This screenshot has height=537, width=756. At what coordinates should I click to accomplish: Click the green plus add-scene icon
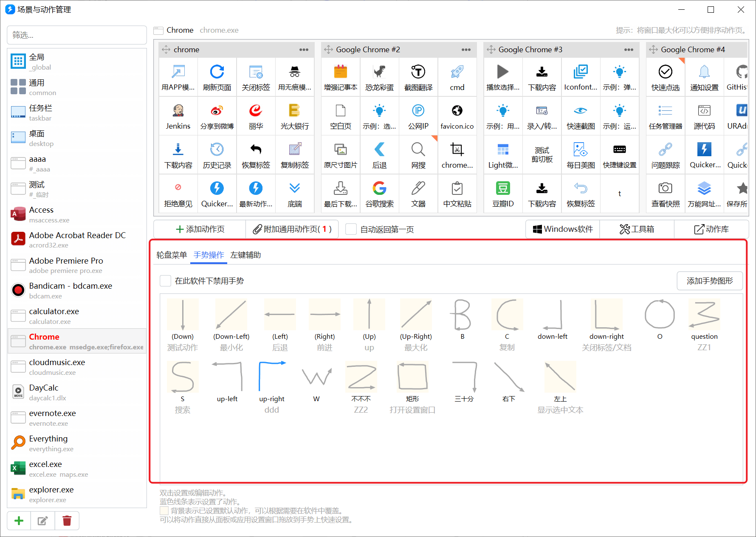tap(19, 521)
